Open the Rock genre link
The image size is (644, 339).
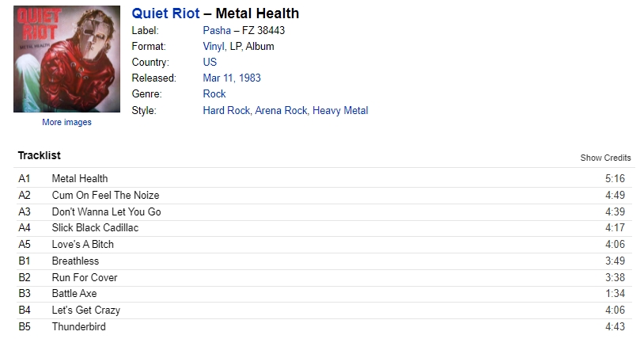(x=214, y=93)
